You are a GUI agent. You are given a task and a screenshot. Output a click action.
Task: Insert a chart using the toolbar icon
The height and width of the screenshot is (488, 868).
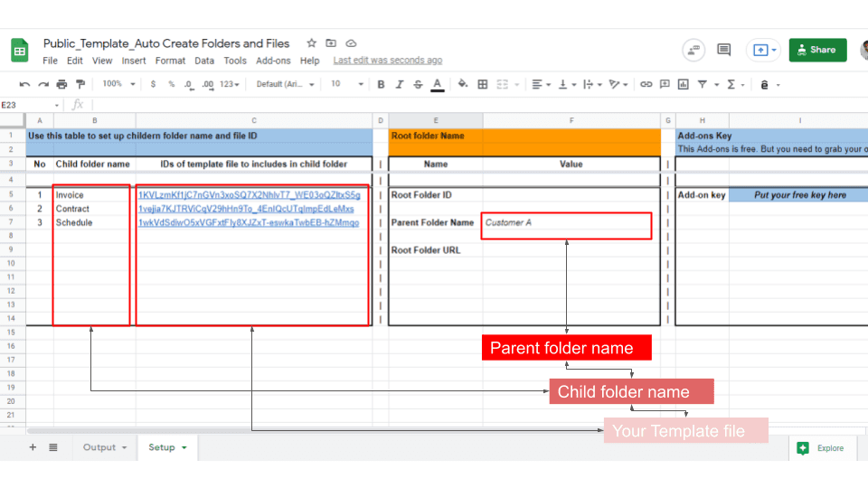(x=684, y=84)
